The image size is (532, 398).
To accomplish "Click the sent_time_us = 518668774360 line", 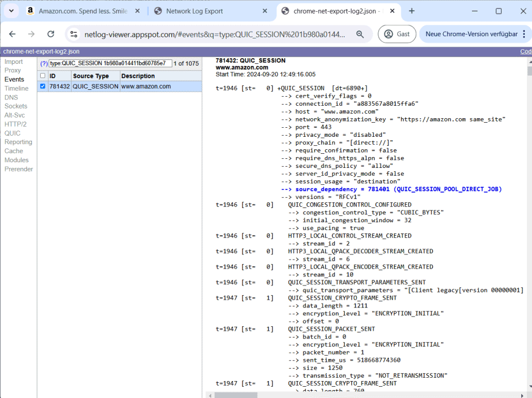I will click(x=344, y=360).
